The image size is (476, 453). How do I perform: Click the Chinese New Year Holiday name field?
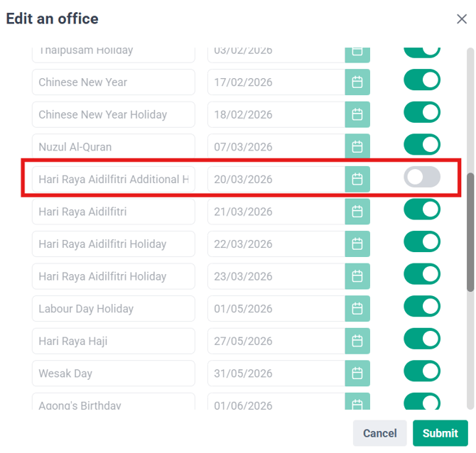114,115
